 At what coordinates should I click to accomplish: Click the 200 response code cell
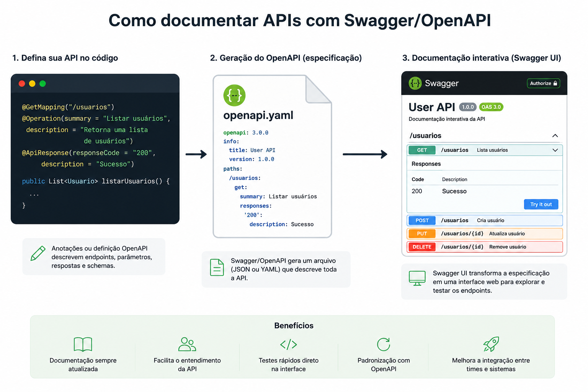pos(417,191)
